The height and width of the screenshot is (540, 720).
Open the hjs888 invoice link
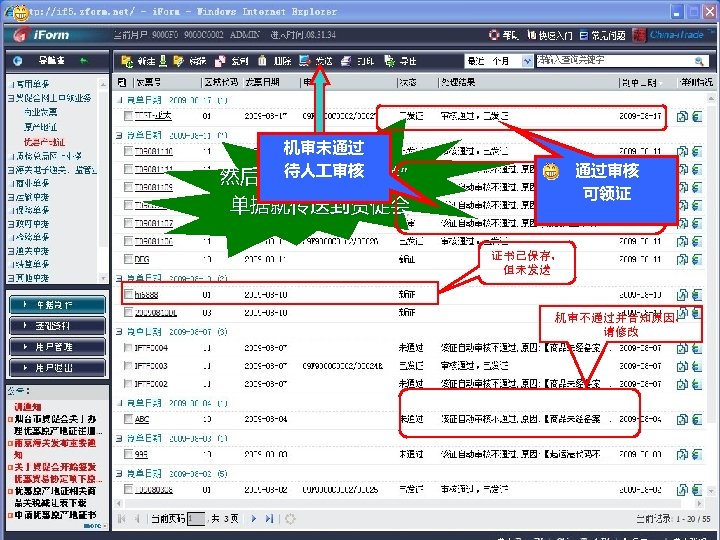click(x=146, y=295)
